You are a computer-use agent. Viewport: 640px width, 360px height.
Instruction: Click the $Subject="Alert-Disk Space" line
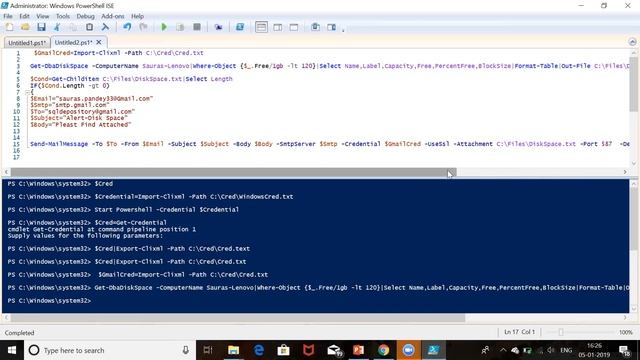click(79, 118)
